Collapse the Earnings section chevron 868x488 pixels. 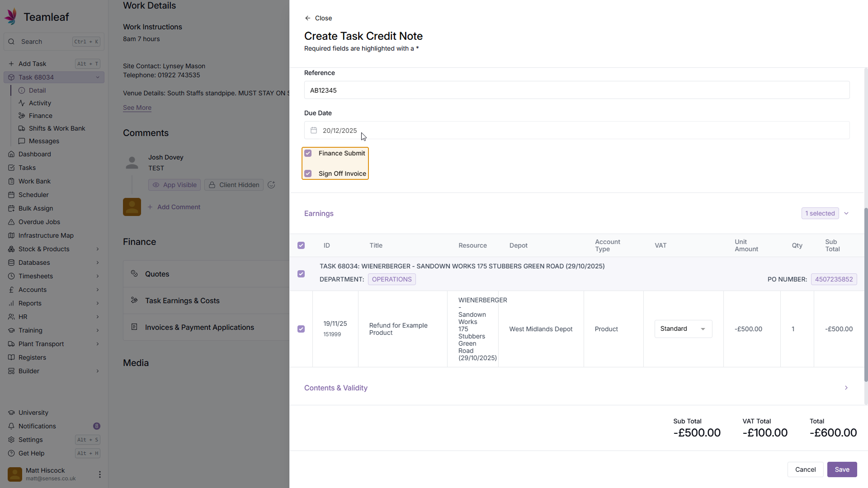coord(846,213)
